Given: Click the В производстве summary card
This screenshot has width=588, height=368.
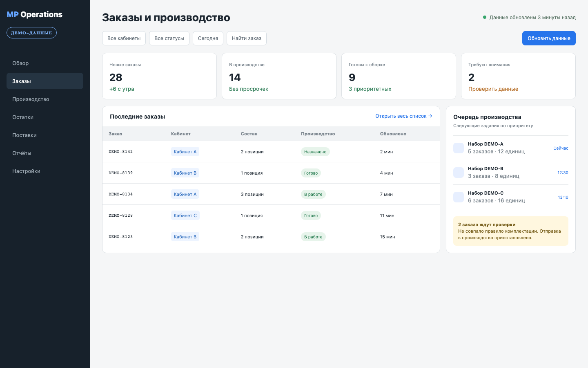Looking at the screenshot, I should [x=279, y=76].
